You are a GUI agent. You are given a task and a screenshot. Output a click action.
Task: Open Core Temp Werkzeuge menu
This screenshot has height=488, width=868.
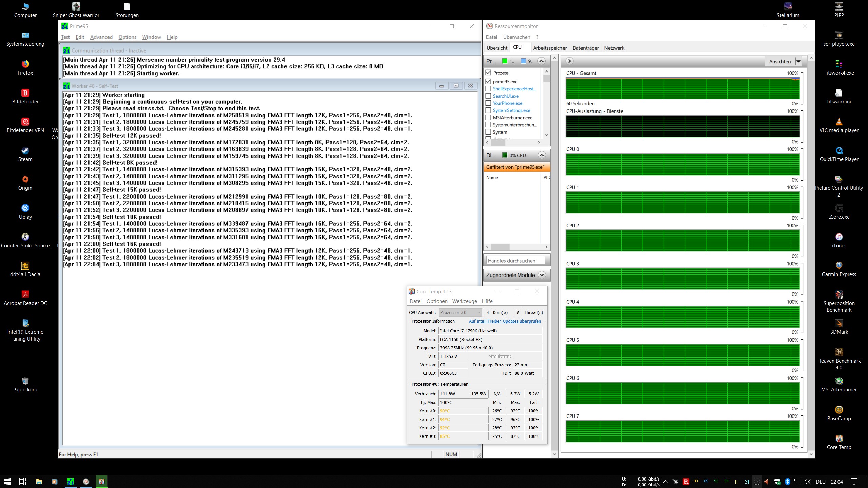(464, 301)
